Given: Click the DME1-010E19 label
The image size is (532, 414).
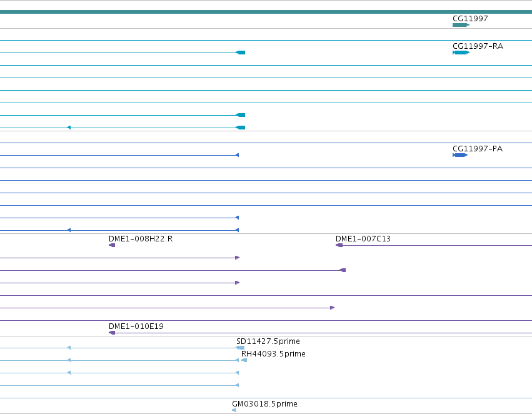Looking at the screenshot, I should tap(136, 326).
